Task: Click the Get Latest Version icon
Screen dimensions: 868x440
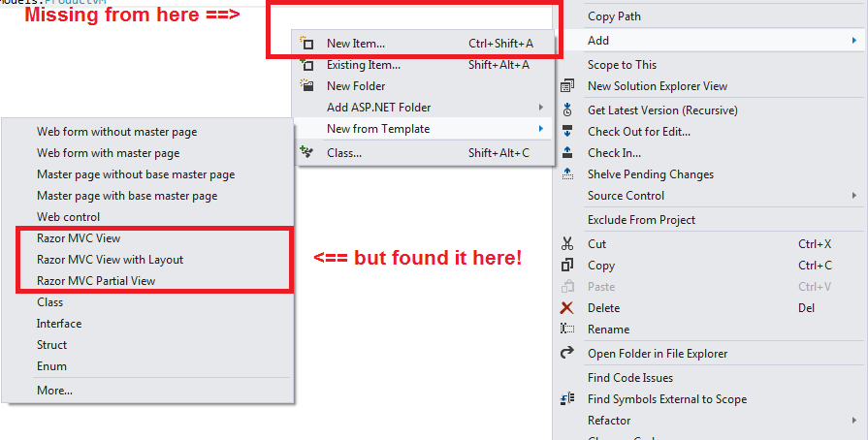Action: (567, 110)
